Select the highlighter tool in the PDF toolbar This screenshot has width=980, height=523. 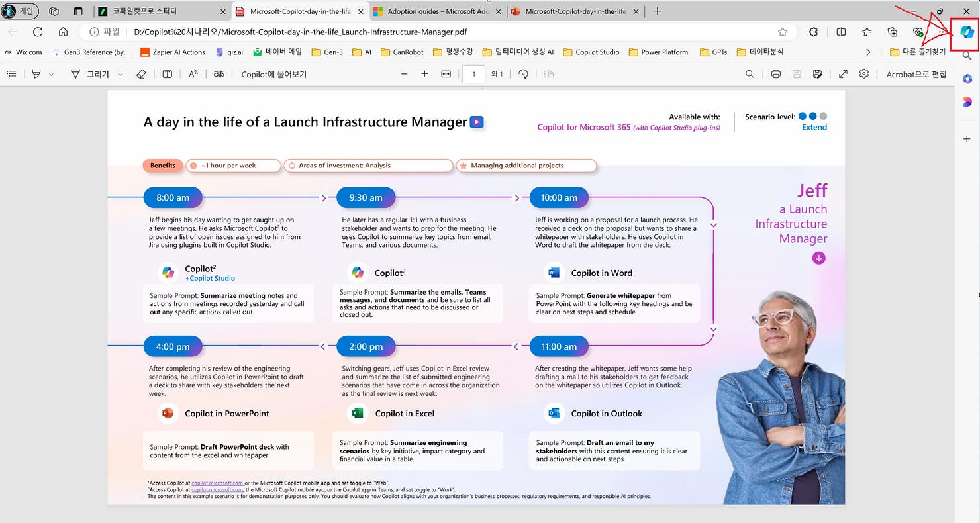pos(36,74)
